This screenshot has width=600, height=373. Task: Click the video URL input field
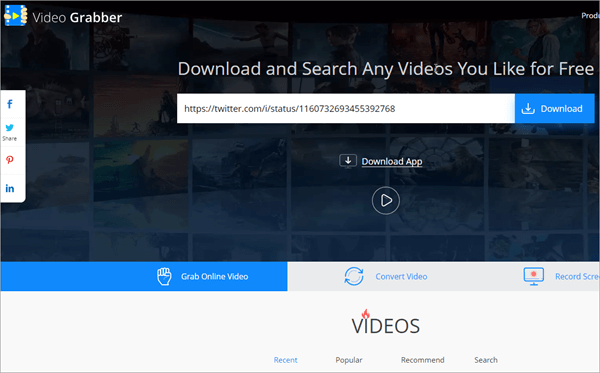(x=346, y=109)
